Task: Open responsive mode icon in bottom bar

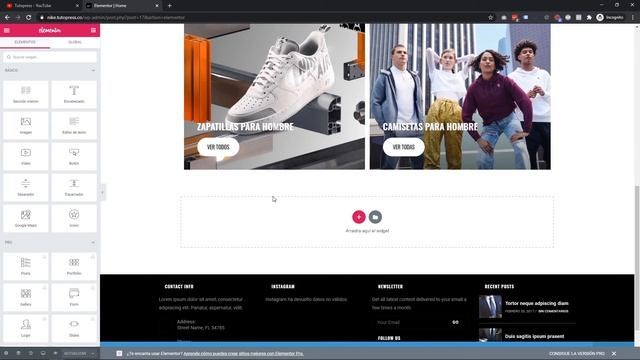Action: pyautogui.click(x=43, y=353)
